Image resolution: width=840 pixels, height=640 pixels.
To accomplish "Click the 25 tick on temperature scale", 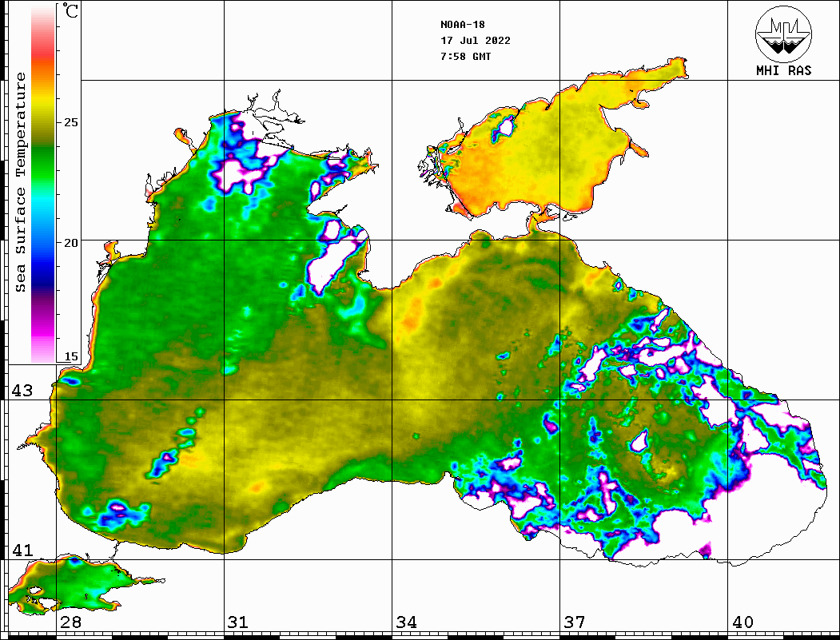I will [x=70, y=122].
